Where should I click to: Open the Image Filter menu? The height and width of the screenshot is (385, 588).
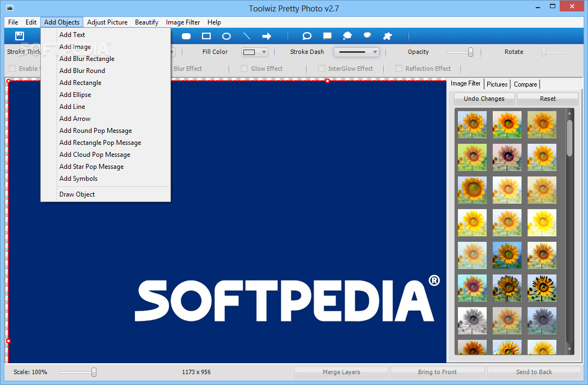183,22
